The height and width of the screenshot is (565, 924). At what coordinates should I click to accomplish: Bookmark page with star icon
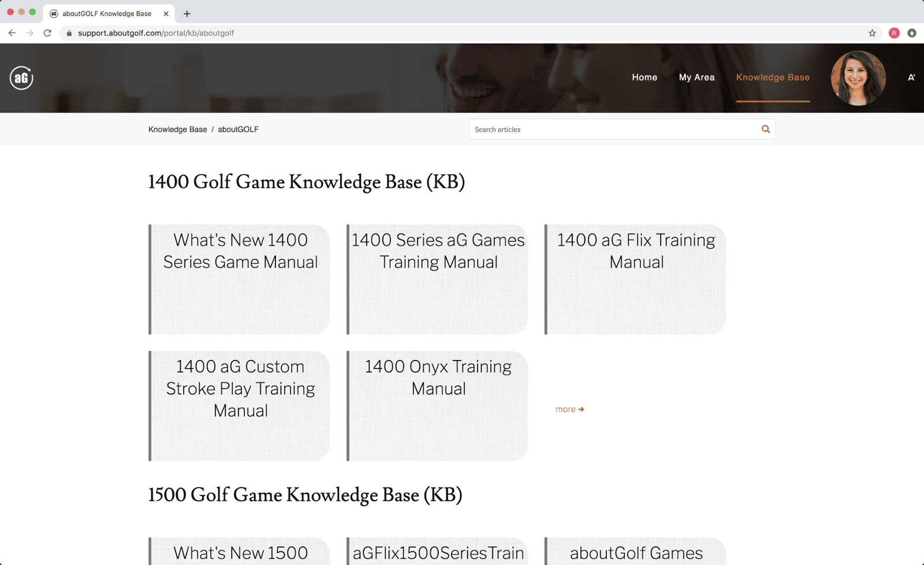pyautogui.click(x=872, y=33)
